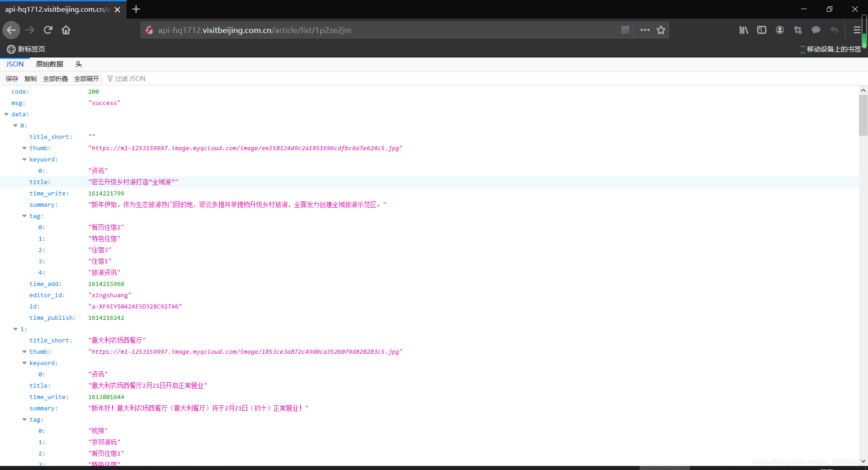This screenshot has width=868, height=470.
Task: Click 全部折叠 collapse all
Action: [55, 79]
